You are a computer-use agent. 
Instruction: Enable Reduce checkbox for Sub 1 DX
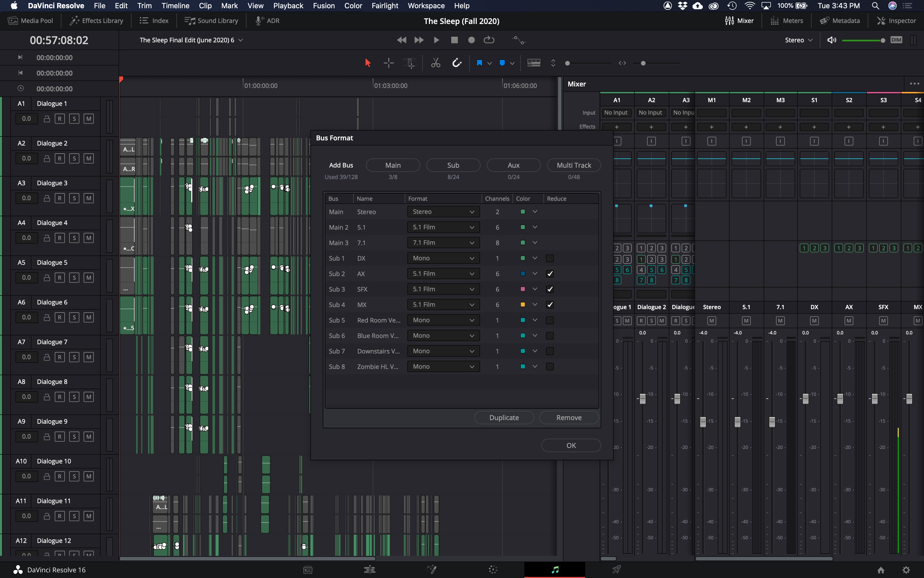[549, 258]
